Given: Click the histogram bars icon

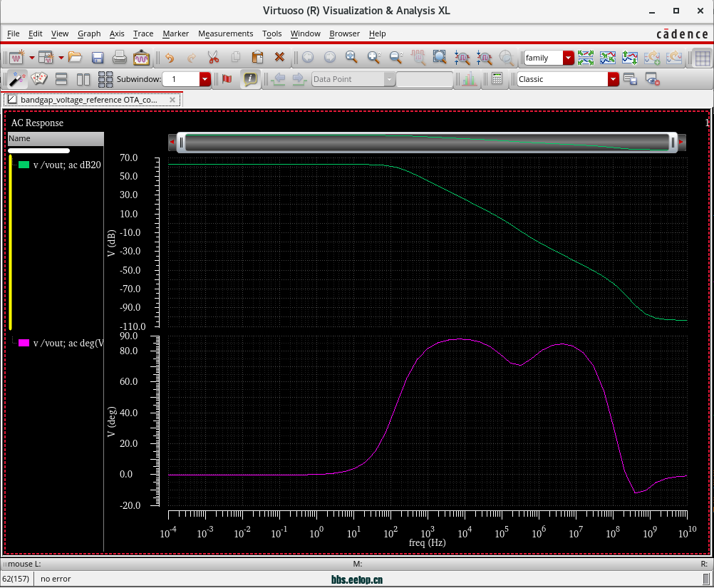Looking at the screenshot, I should click(x=470, y=79).
